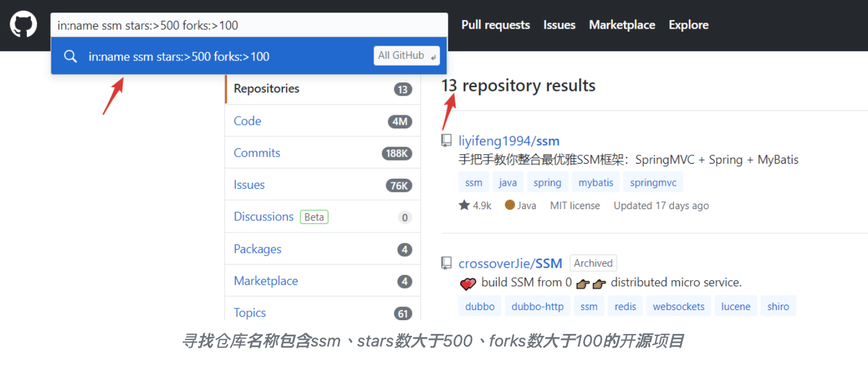Select the search suggestion row
Image resolution: width=868 pixels, height=374 pixels.
tap(249, 56)
